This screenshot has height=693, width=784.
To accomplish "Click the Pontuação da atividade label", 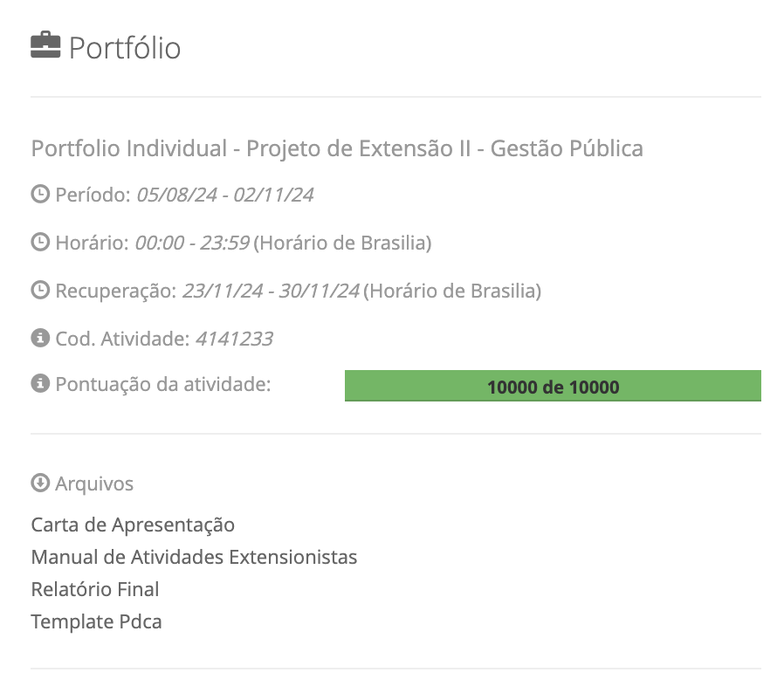I will tap(163, 383).
